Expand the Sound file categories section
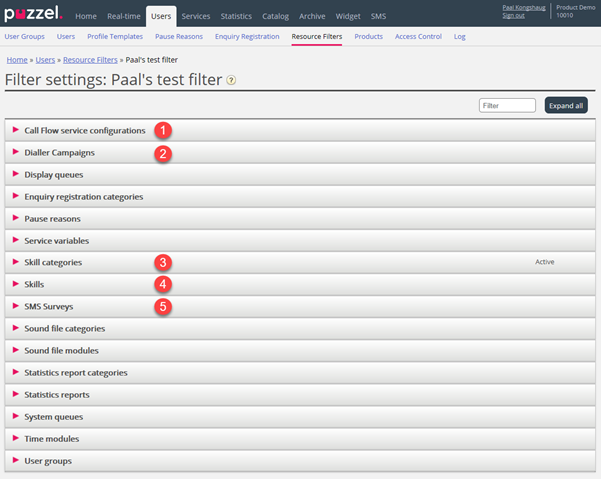 coord(64,328)
